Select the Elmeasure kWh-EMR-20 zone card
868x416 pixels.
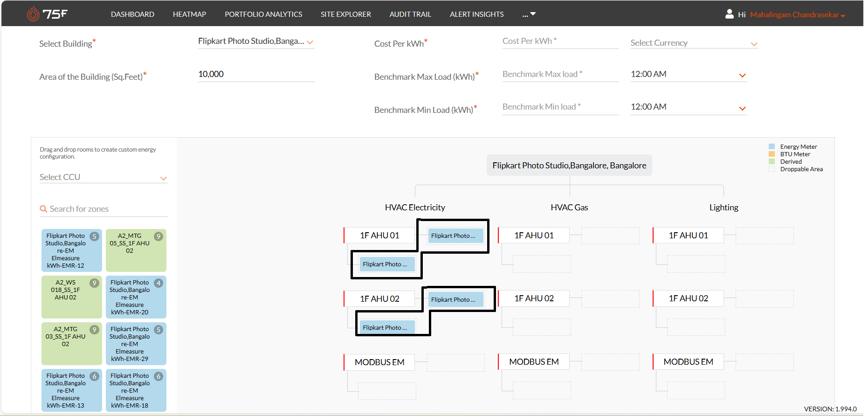pyautogui.click(x=136, y=297)
